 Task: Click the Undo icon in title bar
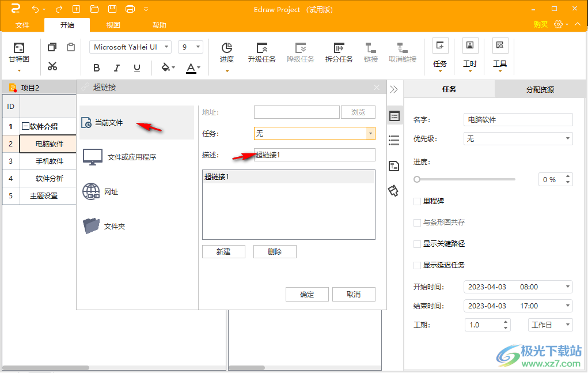[x=35, y=9]
